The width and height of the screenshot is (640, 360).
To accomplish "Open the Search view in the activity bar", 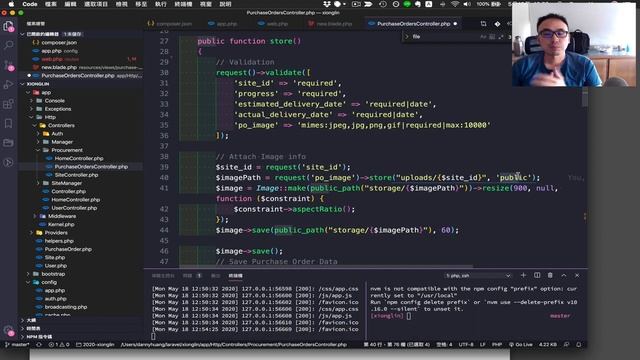I will 8,44.
